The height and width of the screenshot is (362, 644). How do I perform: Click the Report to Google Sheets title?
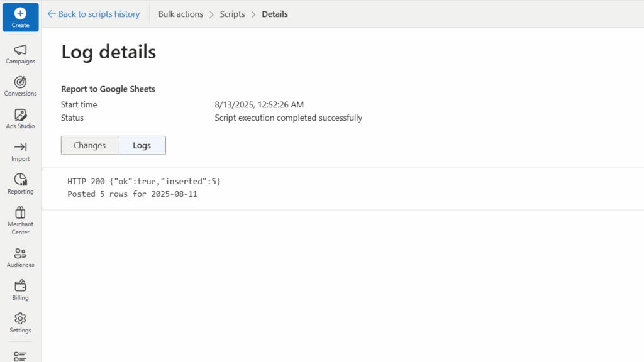(x=108, y=89)
